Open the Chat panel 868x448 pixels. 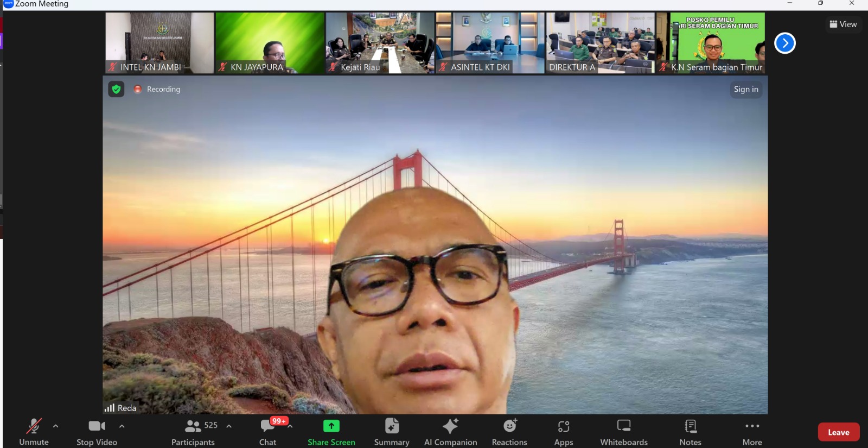[x=267, y=431]
